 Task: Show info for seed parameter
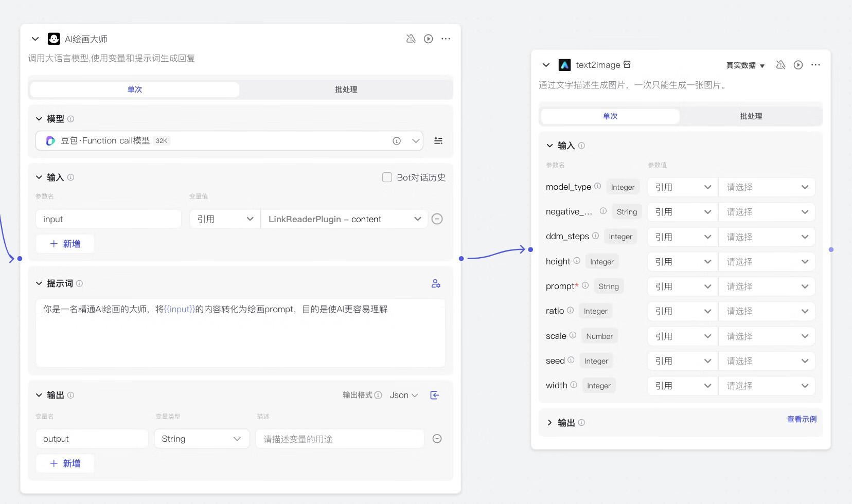[x=571, y=360]
